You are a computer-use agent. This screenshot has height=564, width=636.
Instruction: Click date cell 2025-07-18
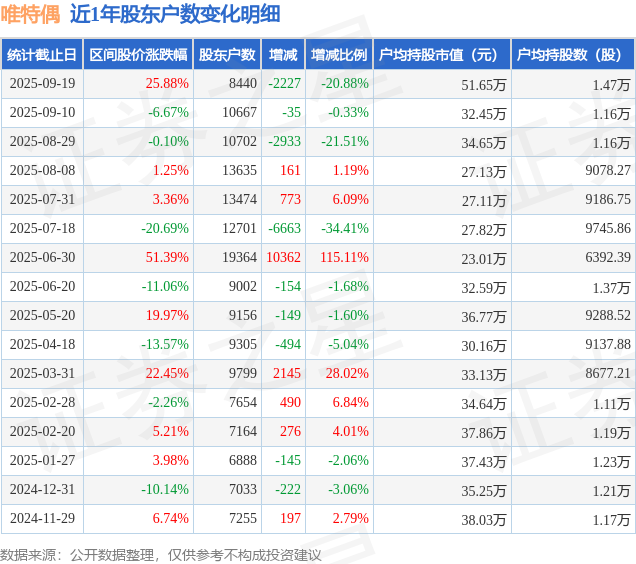click(43, 228)
